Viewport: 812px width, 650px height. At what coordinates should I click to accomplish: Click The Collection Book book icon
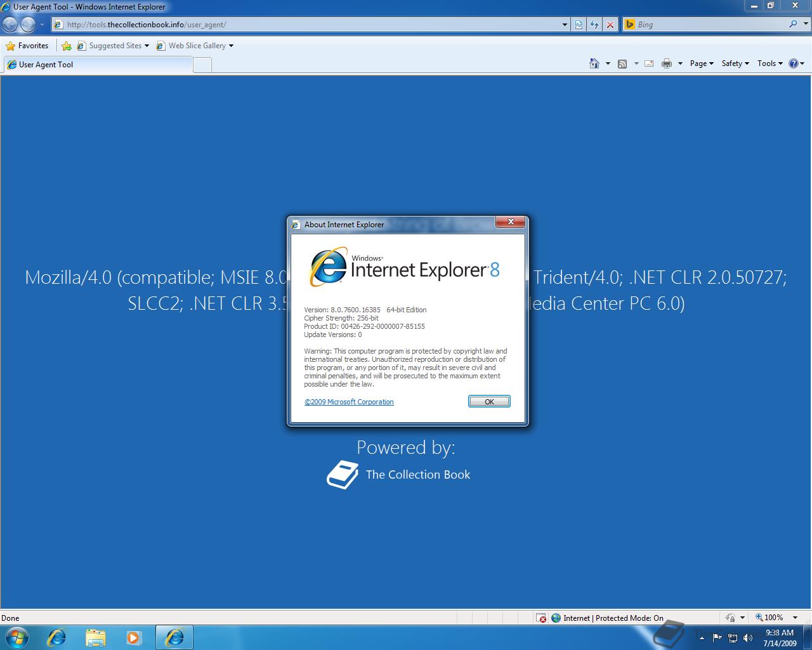click(x=343, y=475)
